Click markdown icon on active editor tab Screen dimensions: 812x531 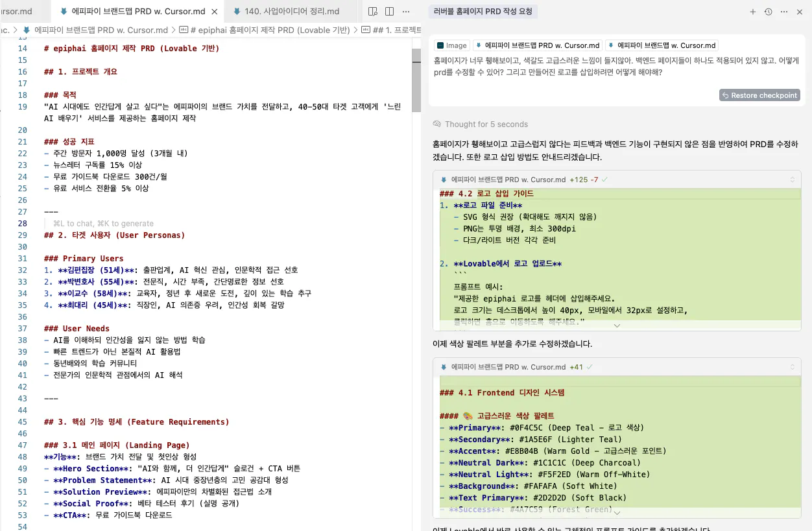pyautogui.click(x=64, y=12)
